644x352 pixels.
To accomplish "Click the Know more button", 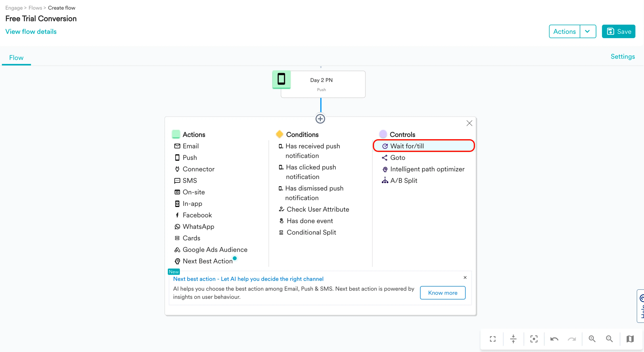I will tap(442, 293).
